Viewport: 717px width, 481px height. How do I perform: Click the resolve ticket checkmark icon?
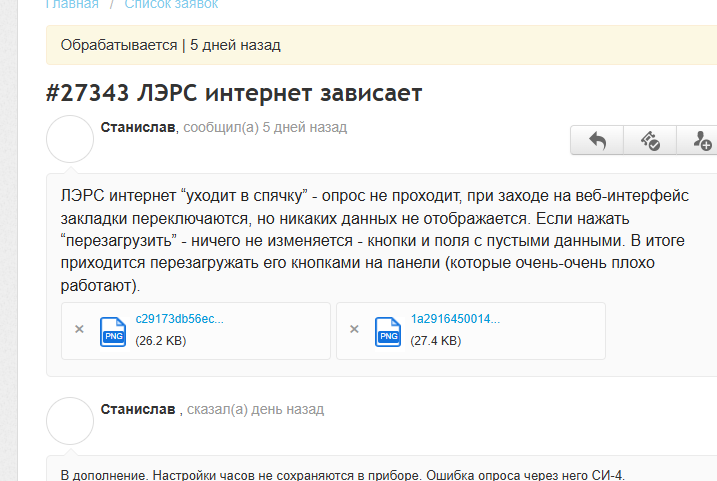(x=650, y=141)
